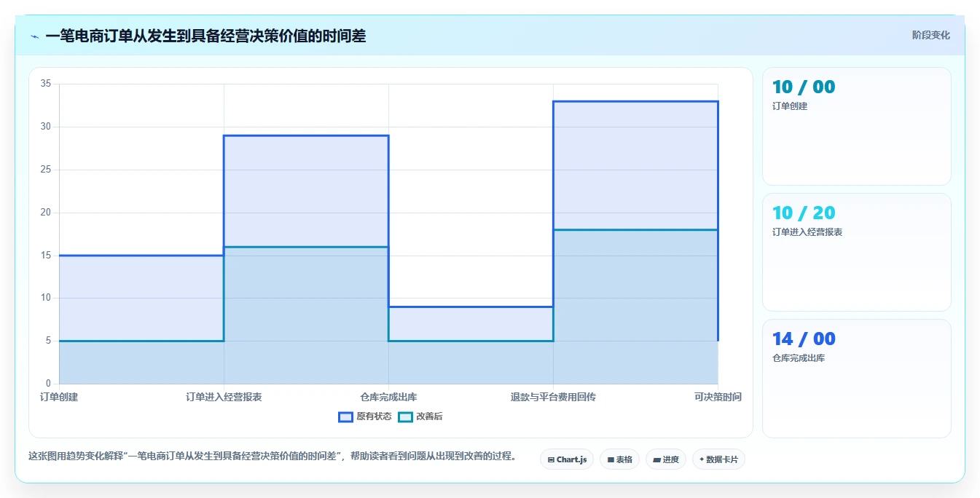This screenshot has width=980, height=498.
Task: Open the 14 / 00 仓库完成出库 card
Action: [857, 379]
